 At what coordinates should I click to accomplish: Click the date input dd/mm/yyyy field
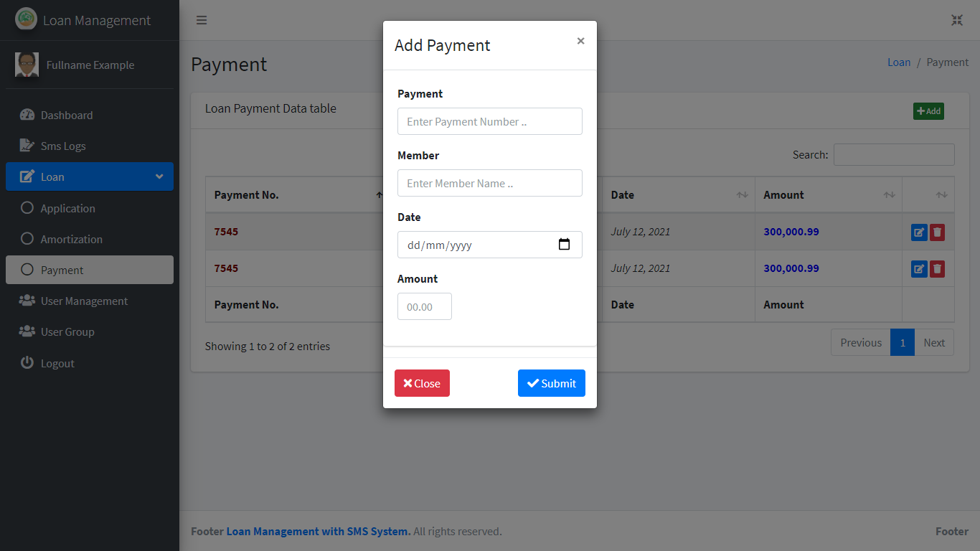point(490,245)
